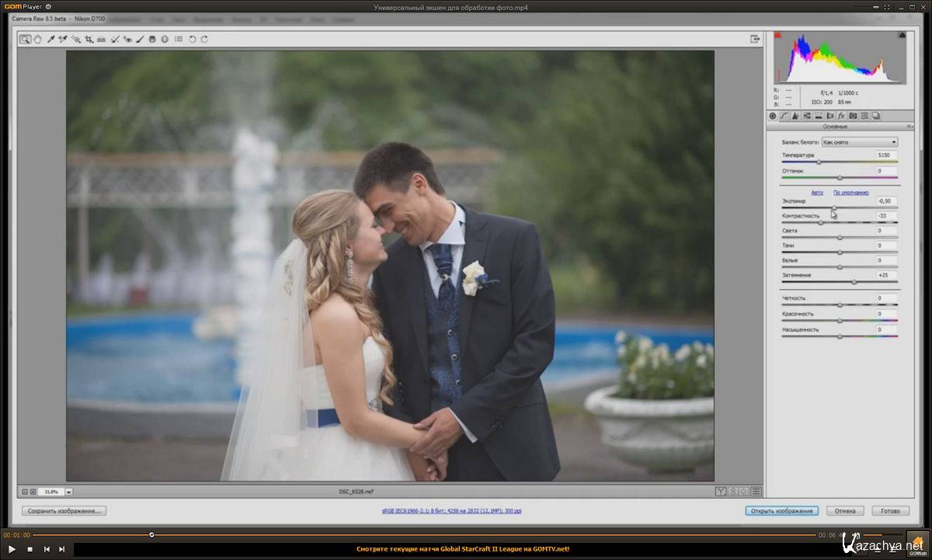Click the Температура slider handle
Image resolution: width=932 pixels, height=560 pixels.
(819, 162)
